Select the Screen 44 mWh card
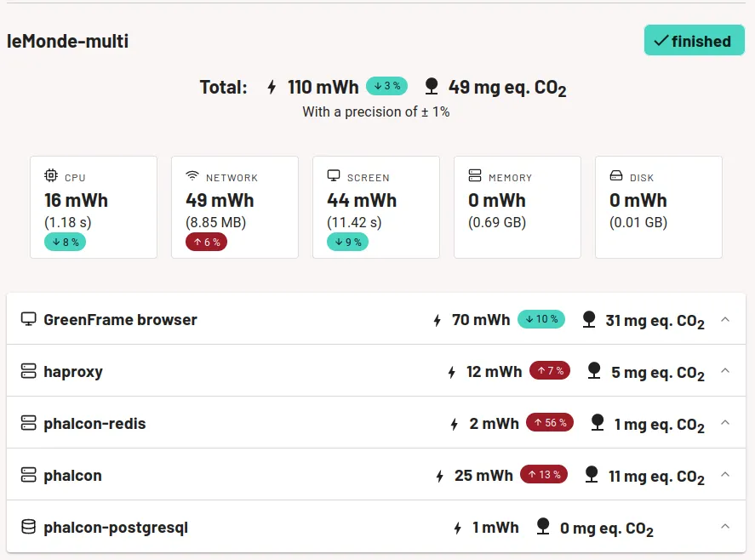The image size is (755, 560). (375, 207)
